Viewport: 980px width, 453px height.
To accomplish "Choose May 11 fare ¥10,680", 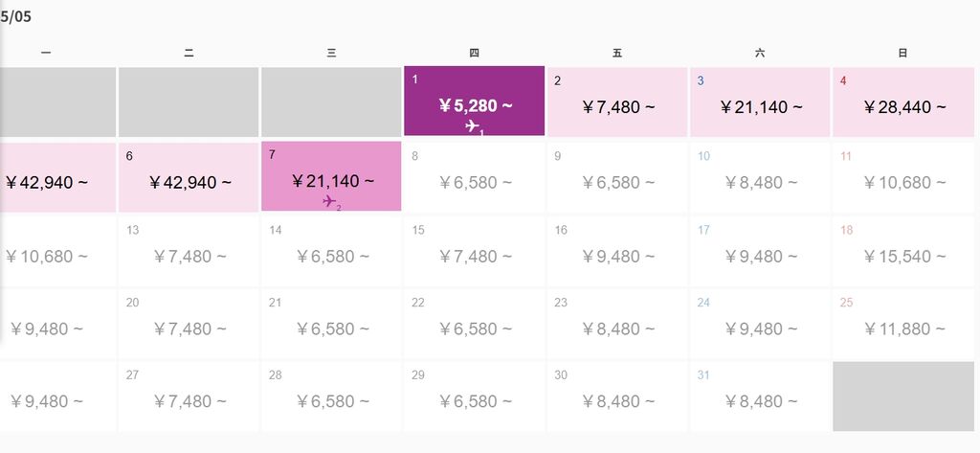I will point(903,178).
